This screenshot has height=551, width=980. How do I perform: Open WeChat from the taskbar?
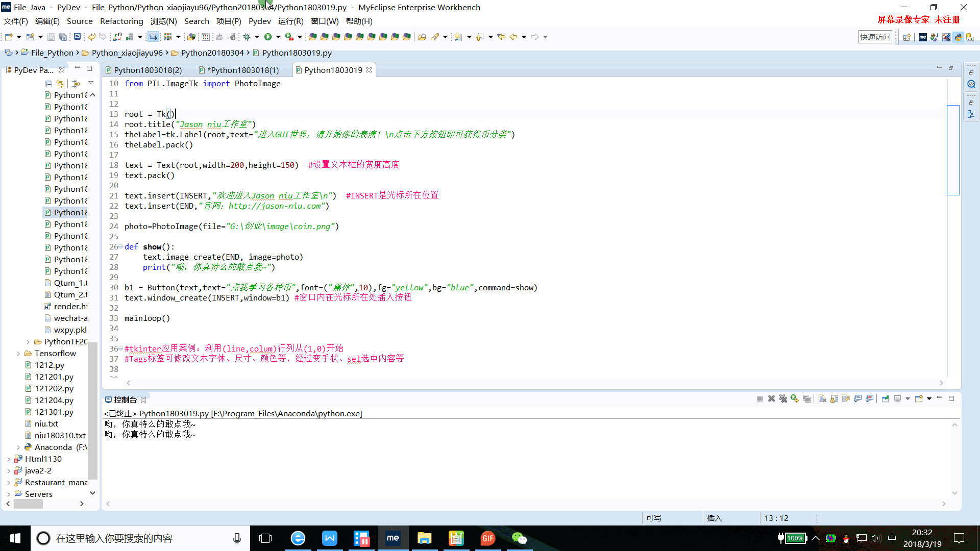(x=519, y=538)
